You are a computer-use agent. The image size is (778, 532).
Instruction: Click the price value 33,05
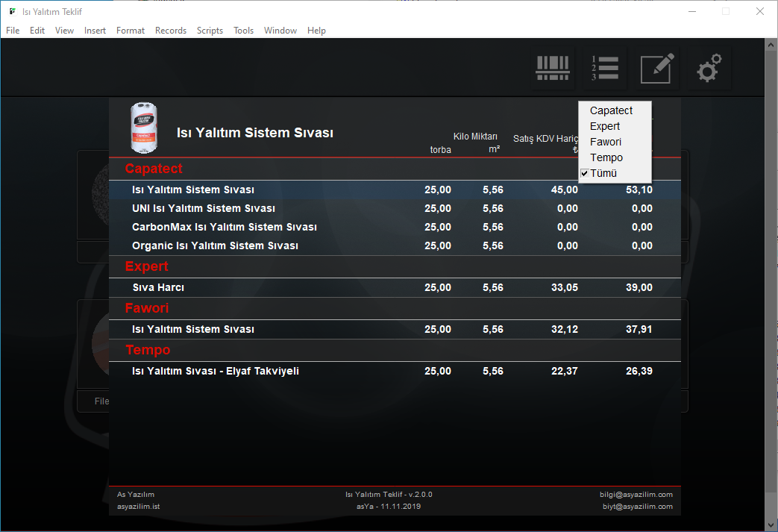click(x=565, y=287)
